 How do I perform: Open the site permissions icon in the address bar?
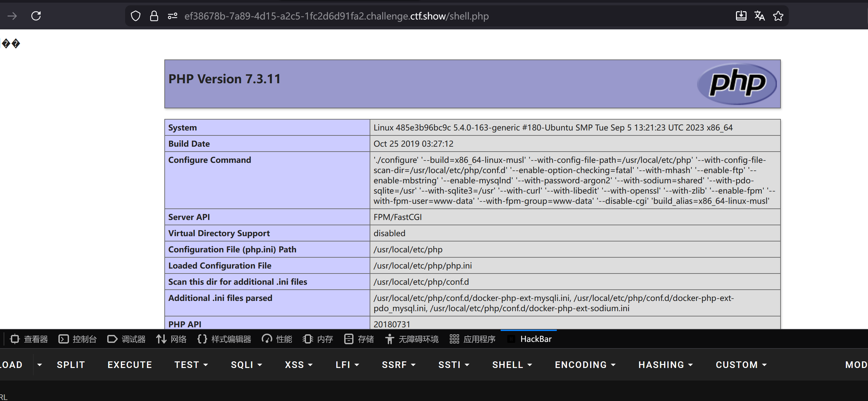[173, 16]
